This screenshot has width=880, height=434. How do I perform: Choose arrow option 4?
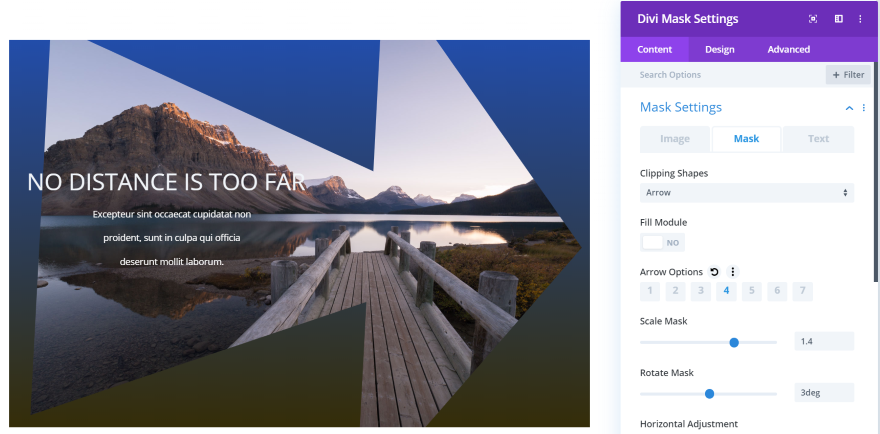click(x=726, y=291)
